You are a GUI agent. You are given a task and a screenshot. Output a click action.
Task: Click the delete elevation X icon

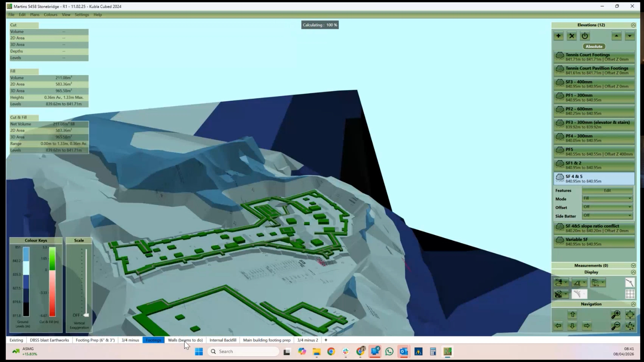(572, 36)
